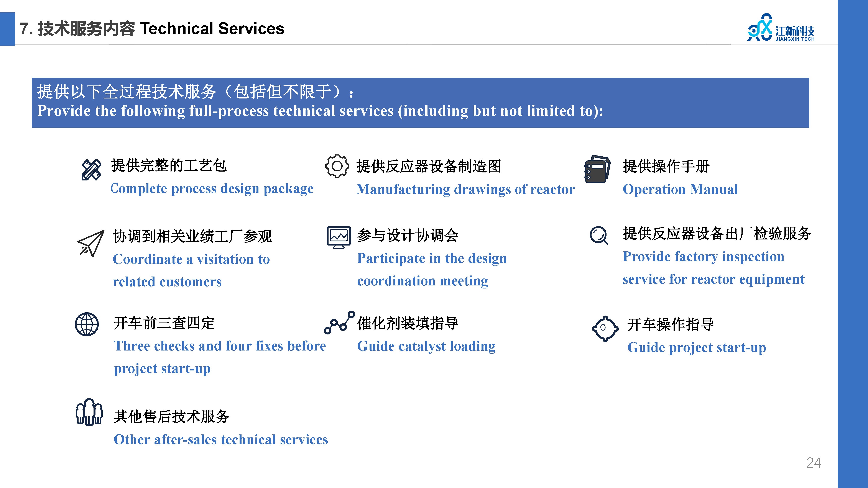Image resolution: width=868 pixels, height=488 pixels.
Task: Click 'Guide catalyst loading' text
Action: click(426, 347)
